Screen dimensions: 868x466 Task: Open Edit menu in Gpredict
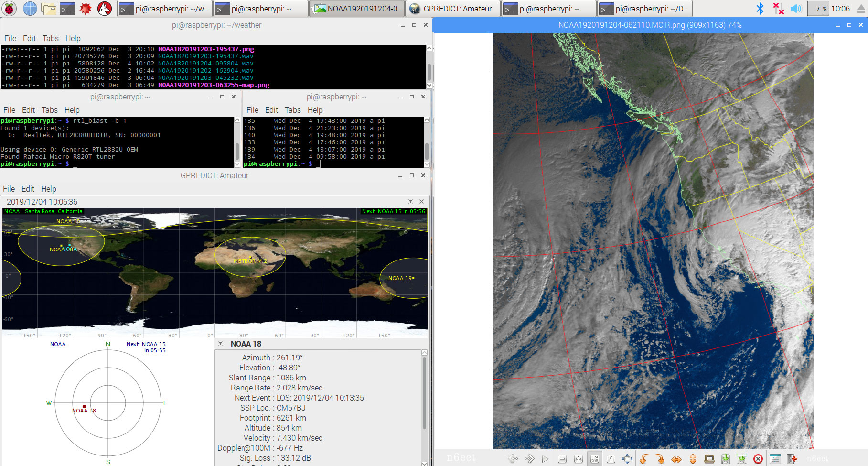tap(28, 189)
